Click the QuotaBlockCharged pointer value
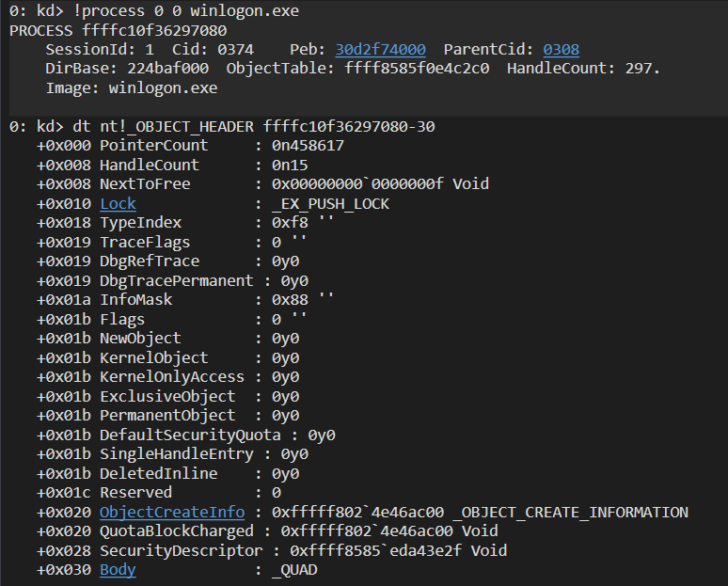The height and width of the screenshot is (586, 728). [367, 531]
